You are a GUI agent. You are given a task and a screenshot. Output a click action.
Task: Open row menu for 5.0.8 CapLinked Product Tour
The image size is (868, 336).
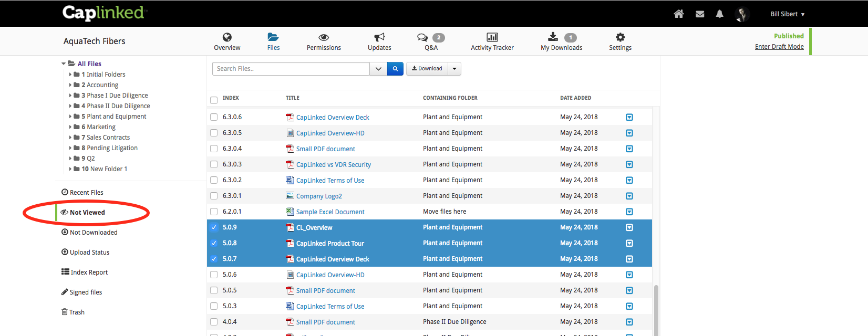point(629,243)
